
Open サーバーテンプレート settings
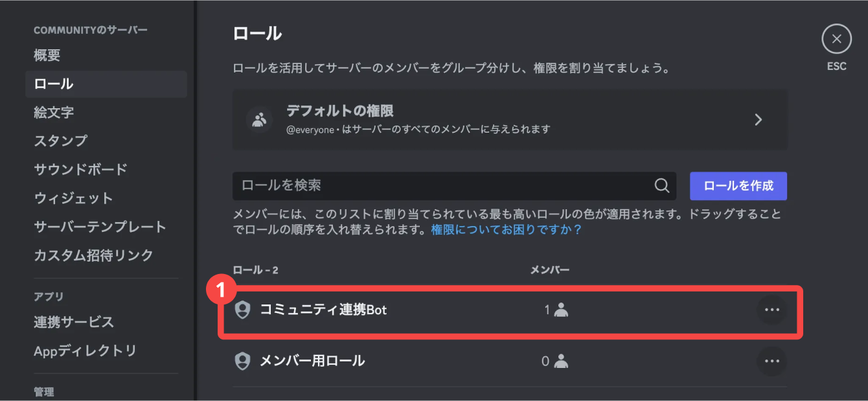(x=100, y=227)
